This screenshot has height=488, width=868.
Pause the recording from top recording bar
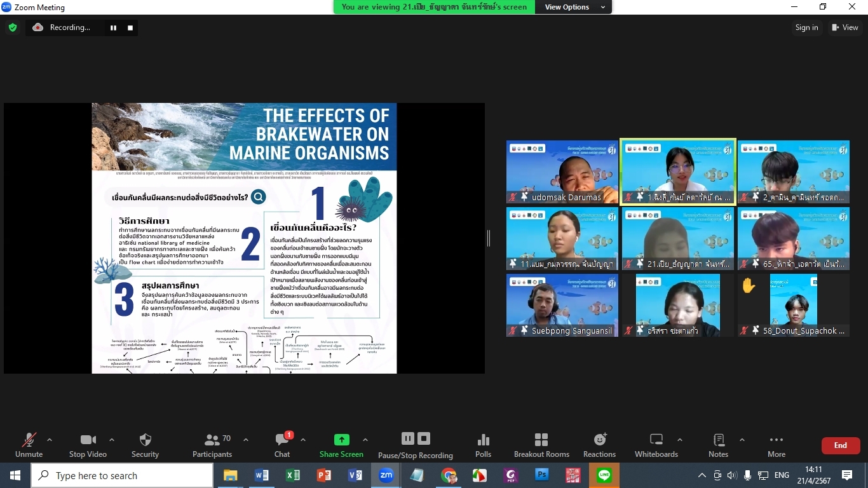pos(114,28)
